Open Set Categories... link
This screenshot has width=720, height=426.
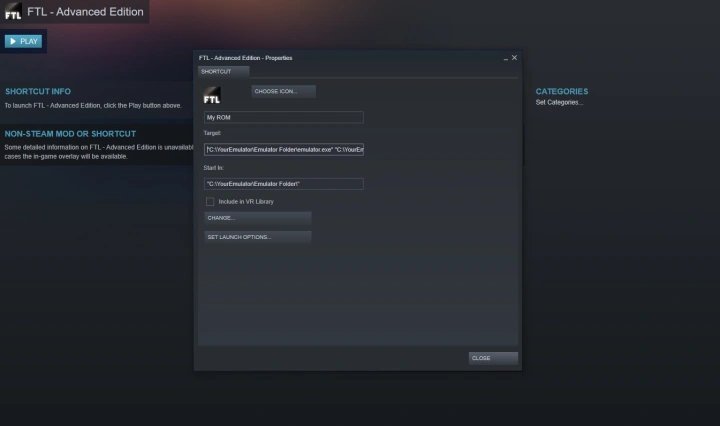[559, 102]
